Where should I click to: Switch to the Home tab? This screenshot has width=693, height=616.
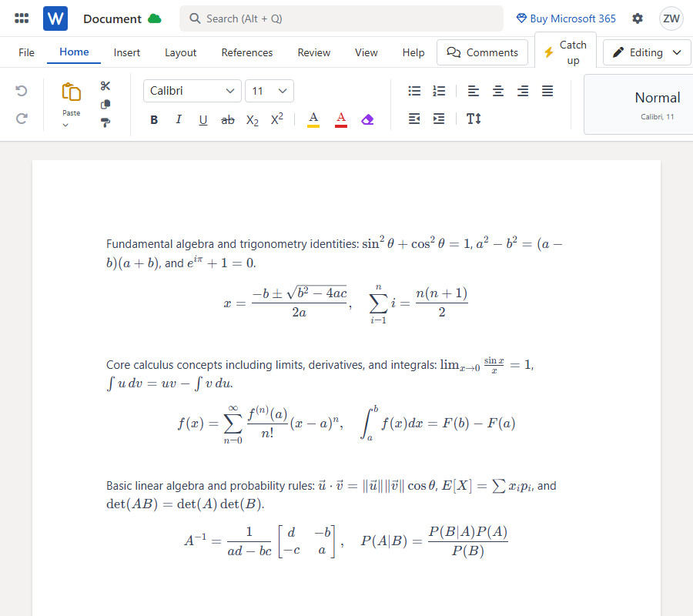(x=74, y=52)
